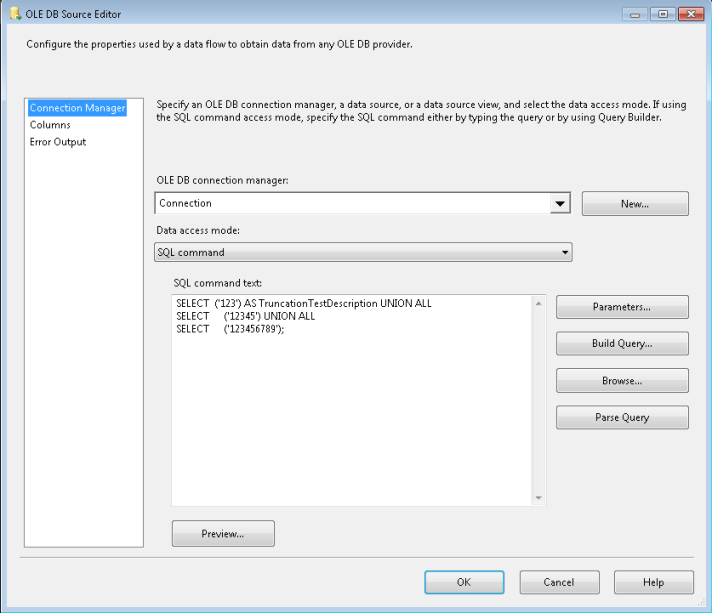This screenshot has width=712, height=613.
Task: Open the Parameters... dialog
Action: 622,307
